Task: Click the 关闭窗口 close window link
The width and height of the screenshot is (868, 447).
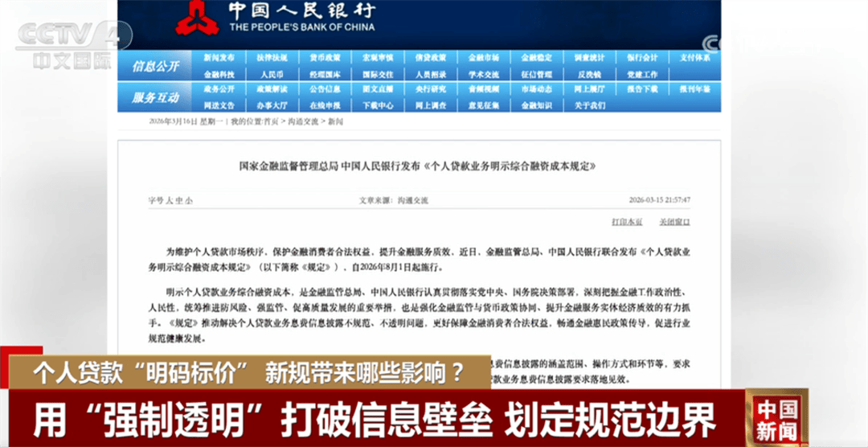Action: pos(674,222)
